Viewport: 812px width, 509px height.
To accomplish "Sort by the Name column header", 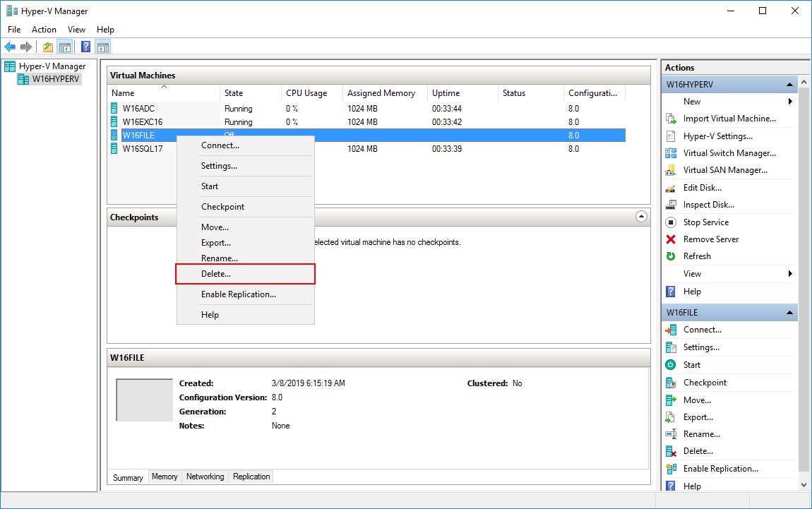I will (x=165, y=93).
